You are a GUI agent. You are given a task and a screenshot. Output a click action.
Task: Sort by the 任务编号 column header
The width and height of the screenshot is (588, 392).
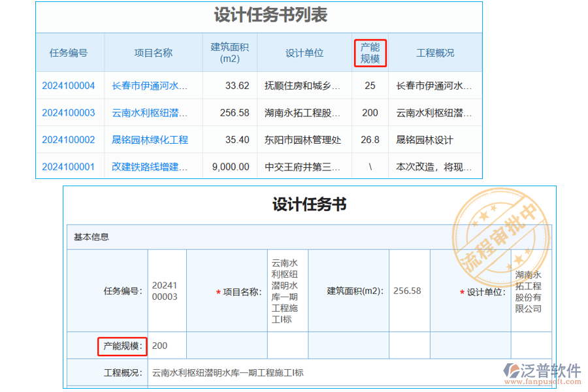click(x=69, y=53)
